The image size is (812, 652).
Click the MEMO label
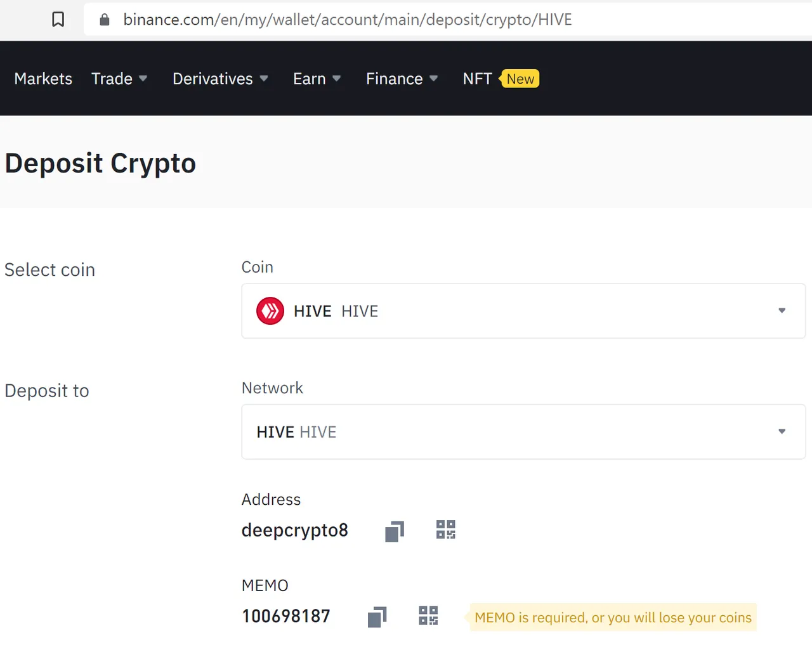click(x=265, y=585)
